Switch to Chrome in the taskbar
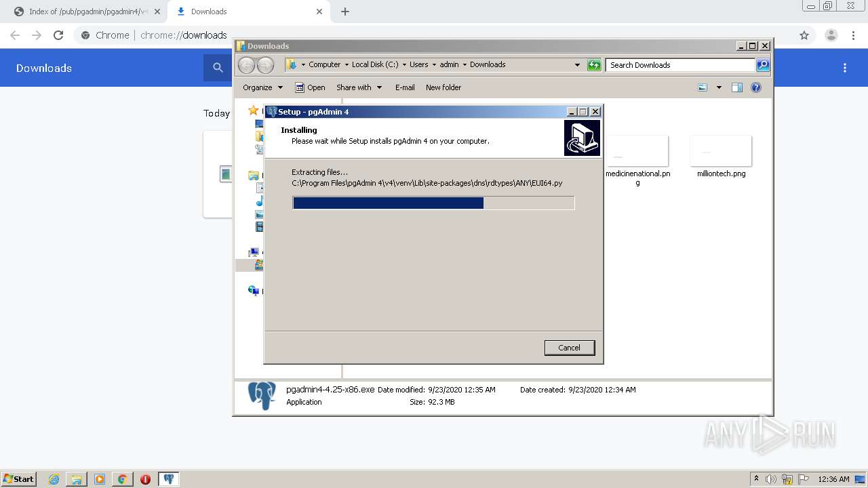 click(122, 479)
